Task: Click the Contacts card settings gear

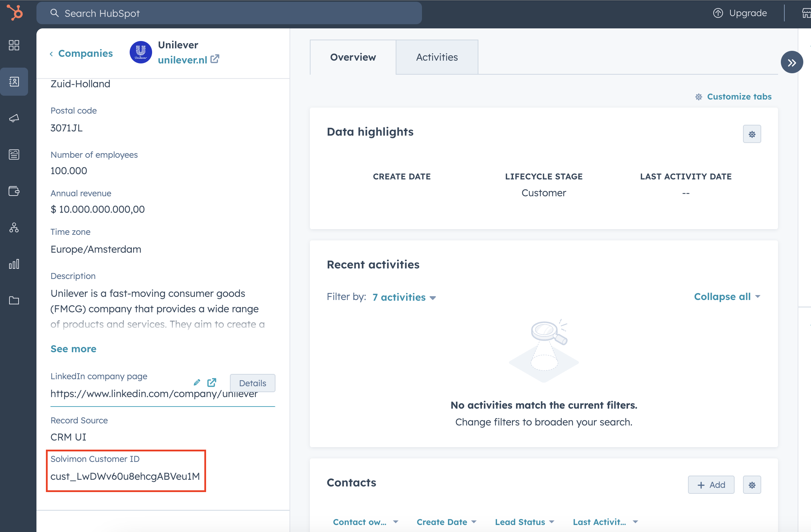Action: click(752, 485)
